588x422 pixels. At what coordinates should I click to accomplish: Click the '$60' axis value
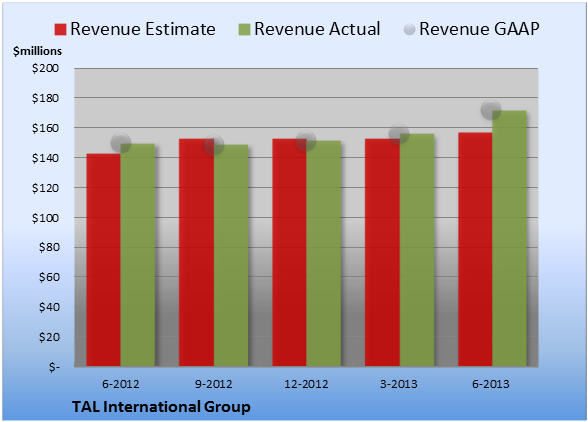tap(49, 277)
